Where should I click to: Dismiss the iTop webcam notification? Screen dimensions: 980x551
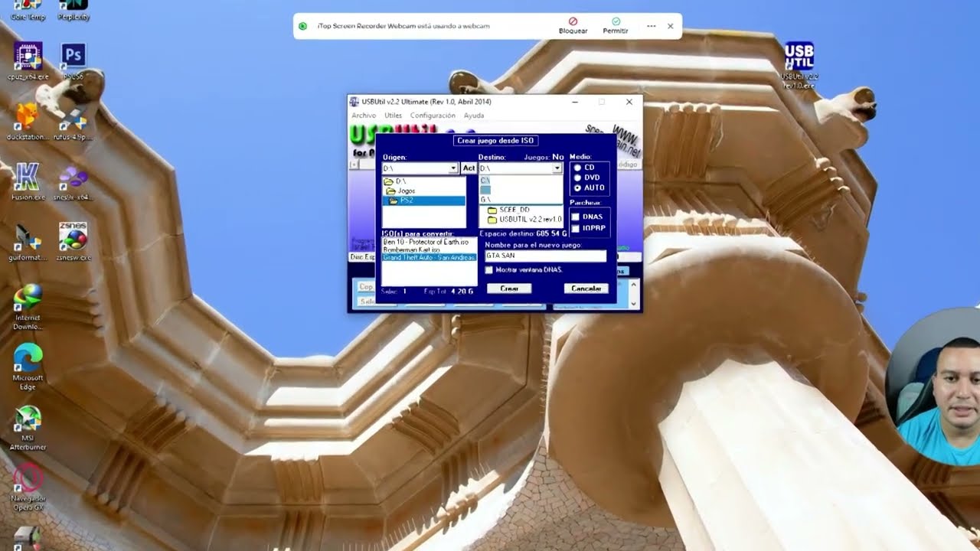click(671, 26)
